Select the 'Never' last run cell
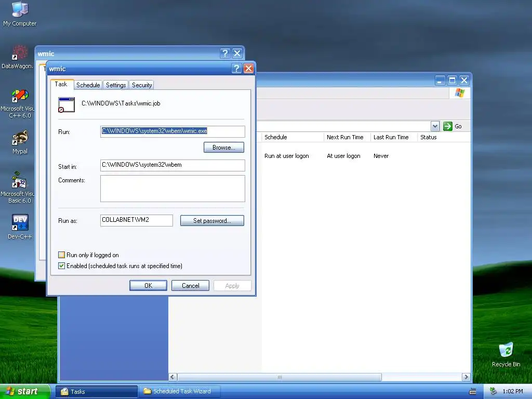The height and width of the screenshot is (399, 532). tap(381, 156)
